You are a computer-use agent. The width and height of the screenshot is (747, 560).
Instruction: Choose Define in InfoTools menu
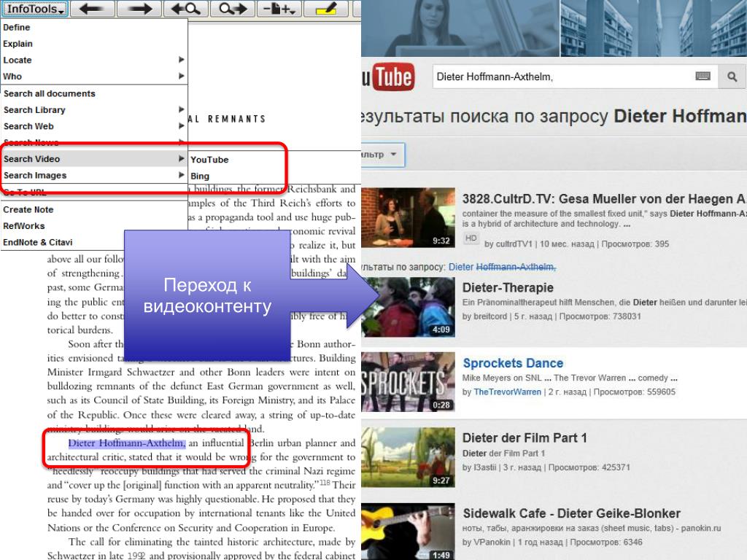click(x=17, y=28)
